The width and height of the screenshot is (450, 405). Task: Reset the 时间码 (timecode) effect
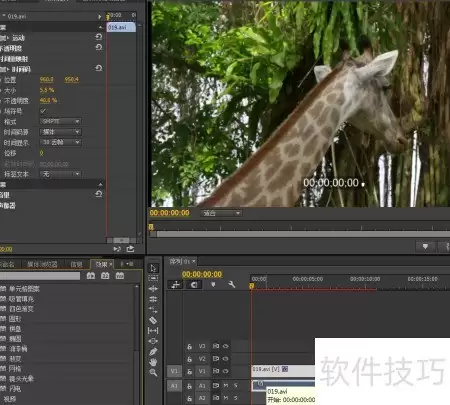(99, 68)
